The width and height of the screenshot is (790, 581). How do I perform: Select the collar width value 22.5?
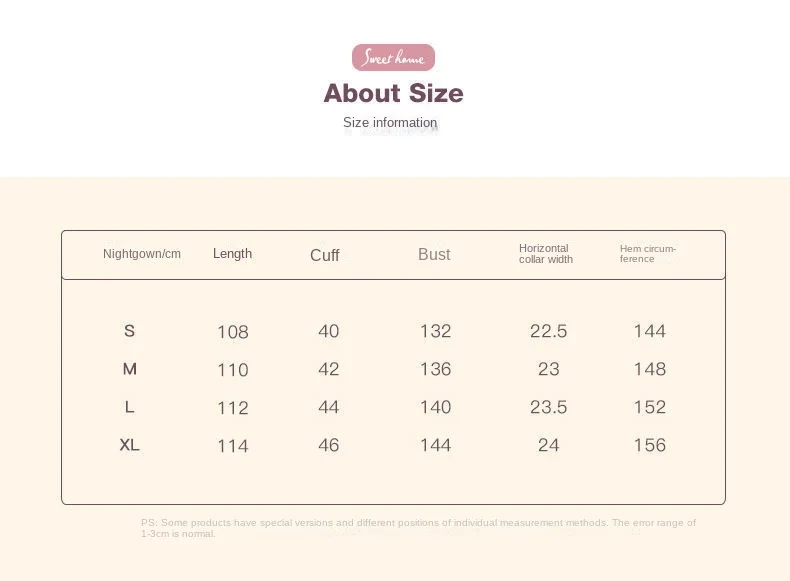pos(548,331)
